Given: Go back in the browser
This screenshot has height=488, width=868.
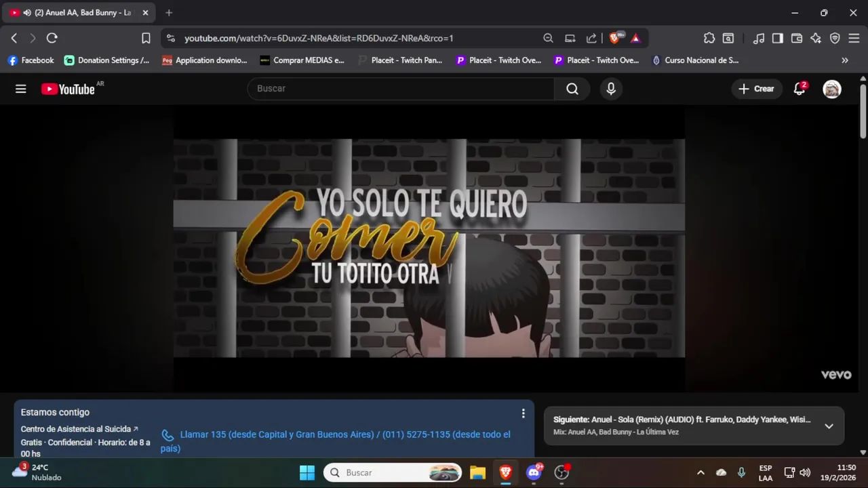Looking at the screenshot, I should 14,38.
